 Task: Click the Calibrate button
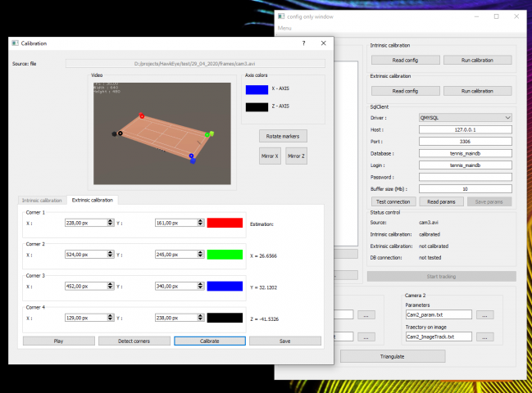tap(210, 341)
